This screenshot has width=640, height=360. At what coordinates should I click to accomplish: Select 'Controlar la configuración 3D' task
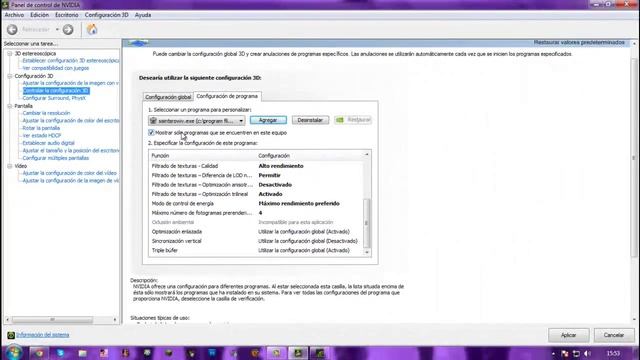point(56,91)
